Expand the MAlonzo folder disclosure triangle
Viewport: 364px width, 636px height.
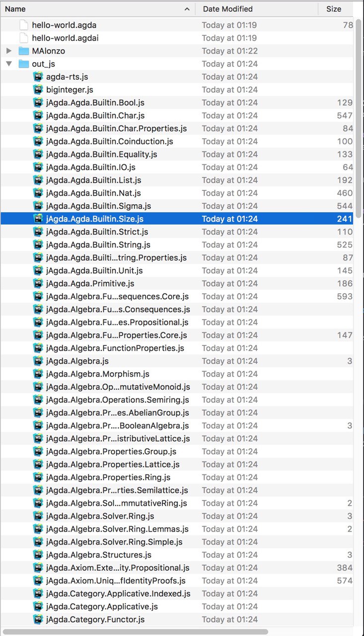pos(9,51)
